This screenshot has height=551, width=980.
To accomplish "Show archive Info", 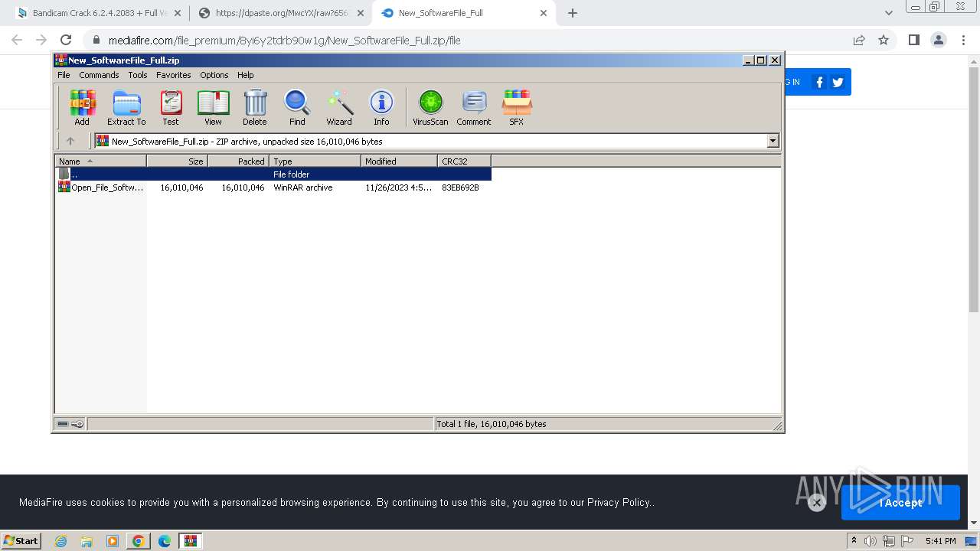I will [x=381, y=107].
